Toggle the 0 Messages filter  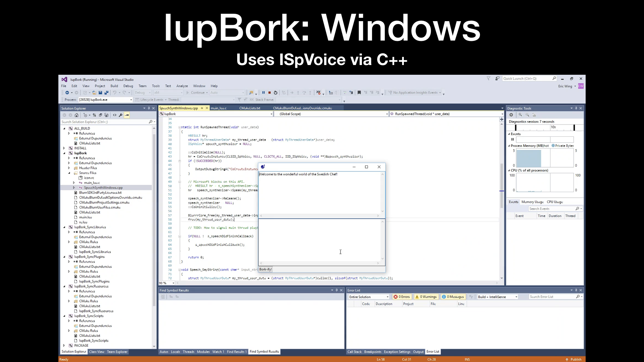[x=453, y=297]
